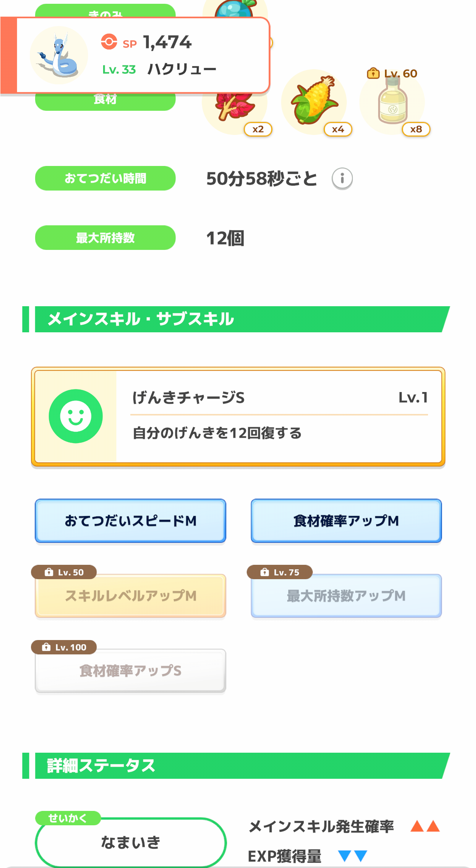
Task: Tap the なまいき nature button
Action: coord(130,842)
